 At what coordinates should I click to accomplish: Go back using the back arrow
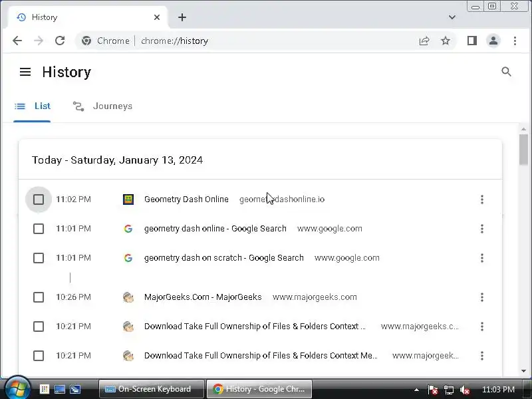pyautogui.click(x=17, y=41)
